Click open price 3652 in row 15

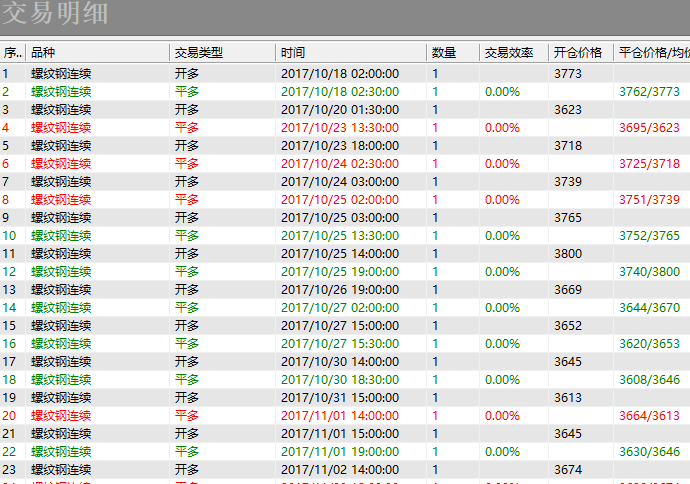point(568,326)
